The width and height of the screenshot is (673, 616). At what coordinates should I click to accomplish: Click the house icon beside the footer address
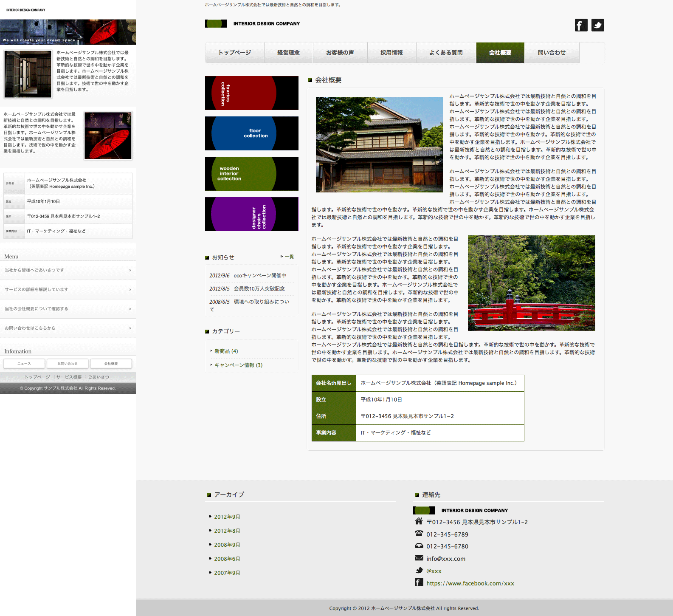tap(419, 521)
